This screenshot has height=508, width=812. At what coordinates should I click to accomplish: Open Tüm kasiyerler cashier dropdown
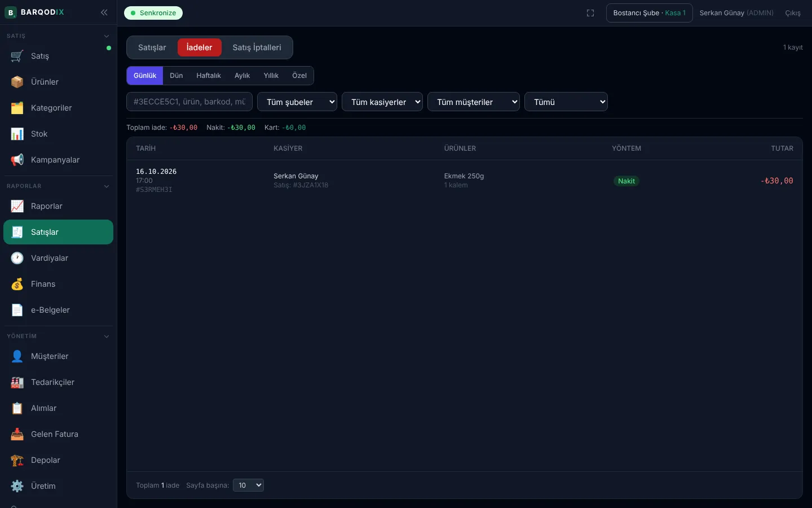point(382,102)
